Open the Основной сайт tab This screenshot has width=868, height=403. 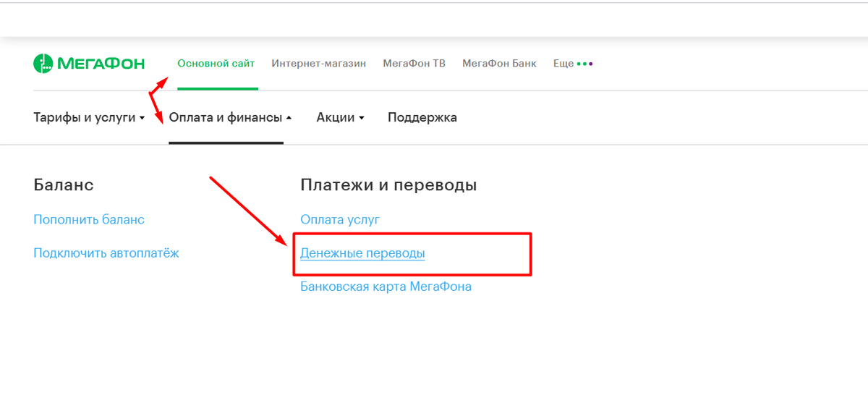216,64
